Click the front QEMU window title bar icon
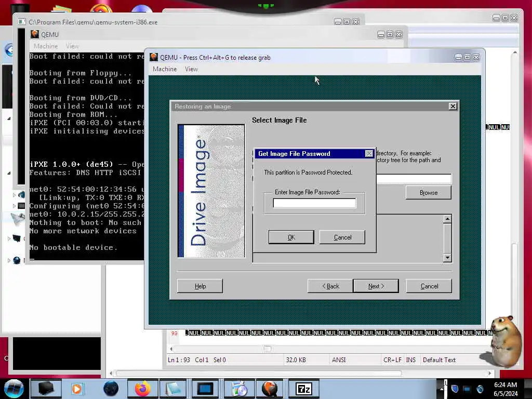532x399 pixels. 154,57
